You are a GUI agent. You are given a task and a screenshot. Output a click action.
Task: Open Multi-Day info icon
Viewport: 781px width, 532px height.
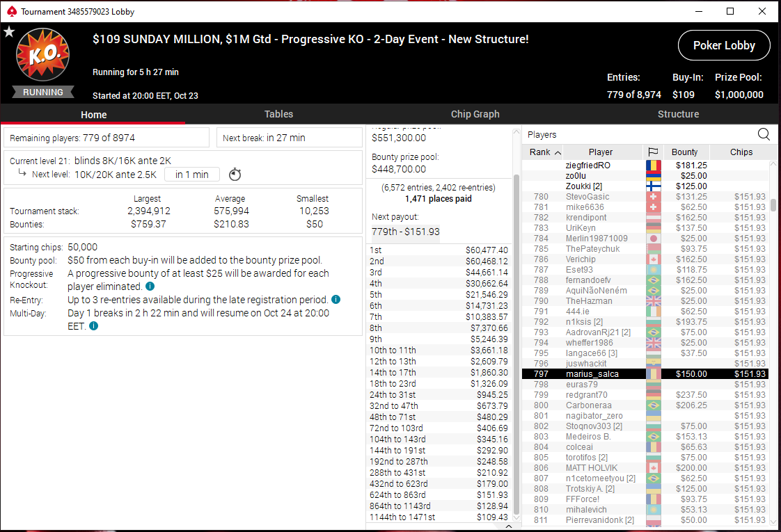(94, 326)
